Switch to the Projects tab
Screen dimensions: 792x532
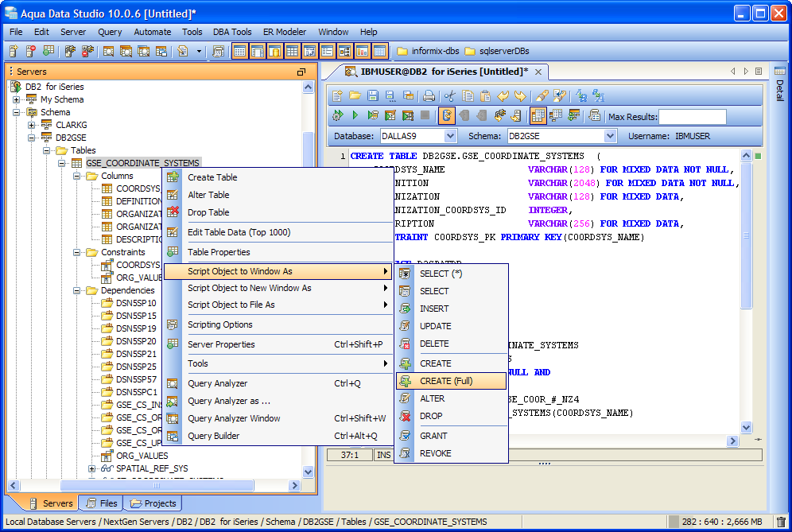(x=153, y=503)
